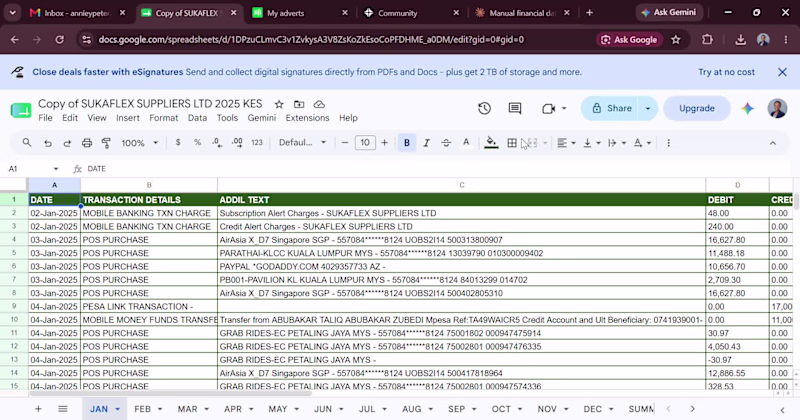Image resolution: width=800 pixels, height=420 pixels.
Task: Click the Upgrade button
Action: click(x=696, y=108)
